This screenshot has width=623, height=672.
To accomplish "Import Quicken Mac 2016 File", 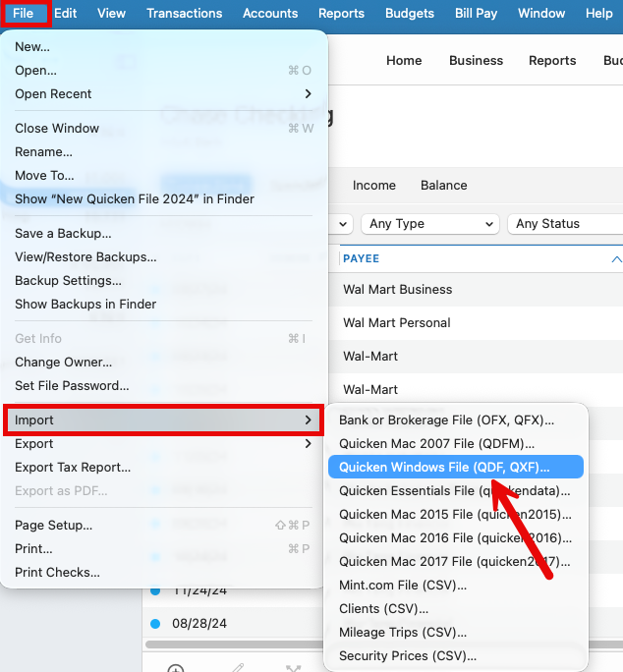I will (456, 537).
